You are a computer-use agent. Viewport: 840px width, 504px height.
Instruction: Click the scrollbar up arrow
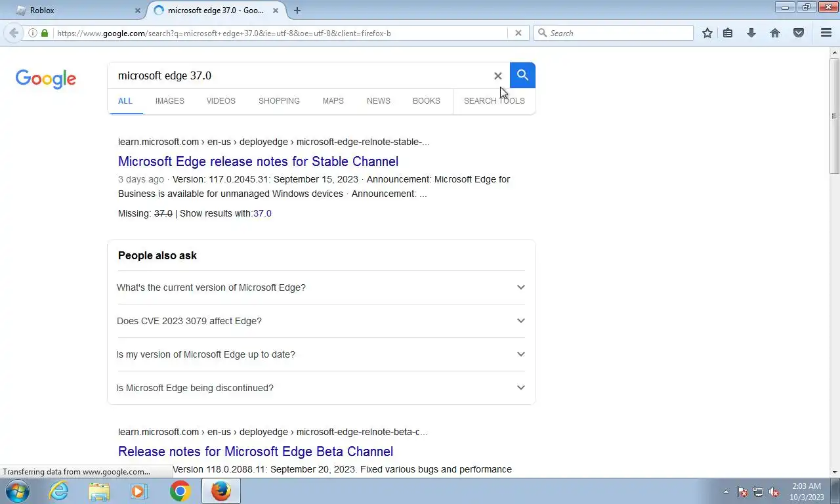(835, 52)
